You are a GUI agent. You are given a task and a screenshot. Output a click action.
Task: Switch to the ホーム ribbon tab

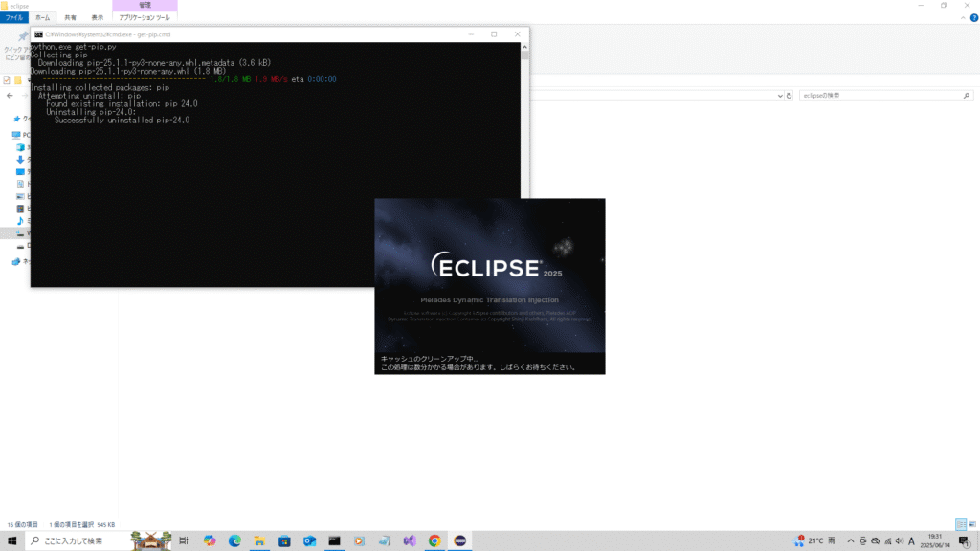pyautogui.click(x=42, y=17)
